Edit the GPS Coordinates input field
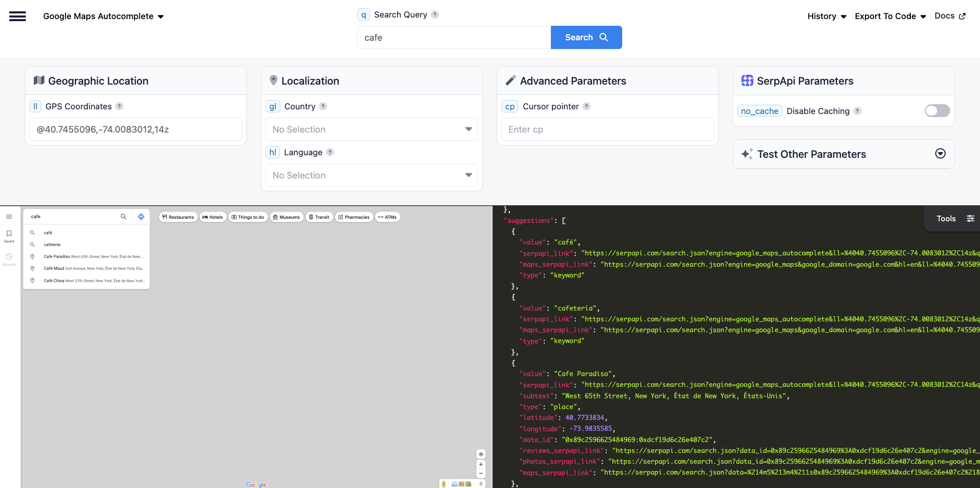Screen dimensions: 980x488 coord(136,129)
